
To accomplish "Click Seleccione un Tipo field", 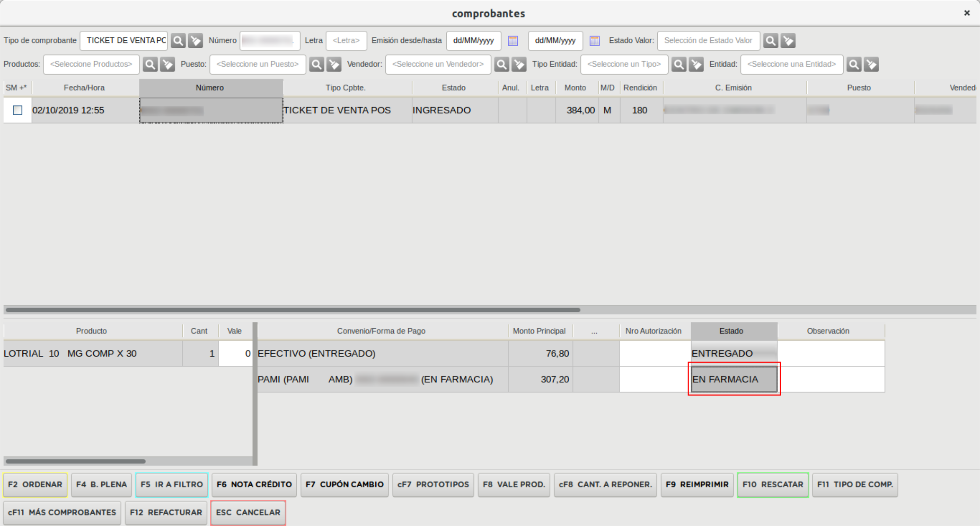I will (x=624, y=64).
